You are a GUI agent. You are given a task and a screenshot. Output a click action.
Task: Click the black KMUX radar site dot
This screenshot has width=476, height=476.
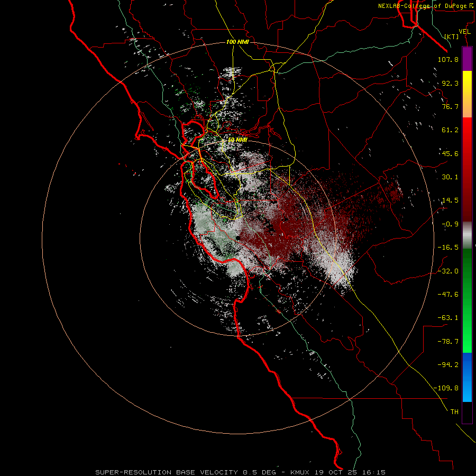click(237, 239)
